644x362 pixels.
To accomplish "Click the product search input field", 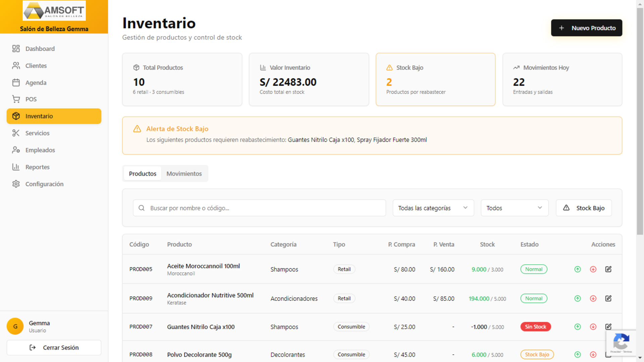I will tap(259, 208).
